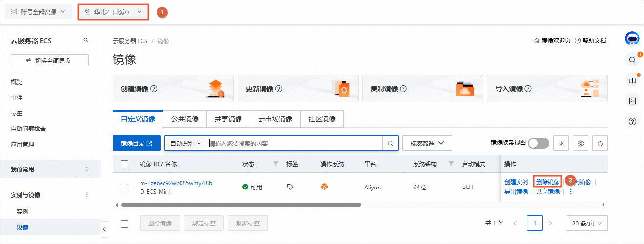Open 镜像欢迎页 link

(552, 41)
